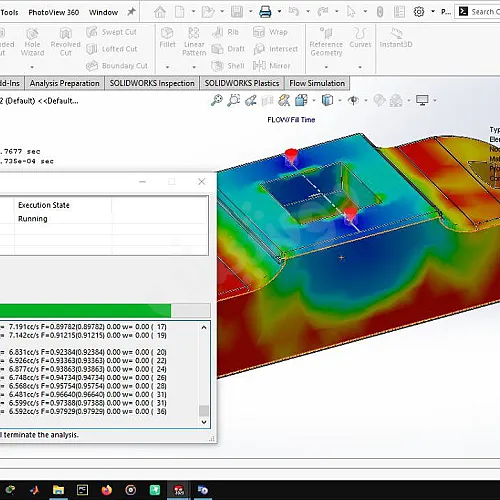This screenshot has width=500, height=500.
Task: Select the Draft feature tool
Action: [228, 49]
